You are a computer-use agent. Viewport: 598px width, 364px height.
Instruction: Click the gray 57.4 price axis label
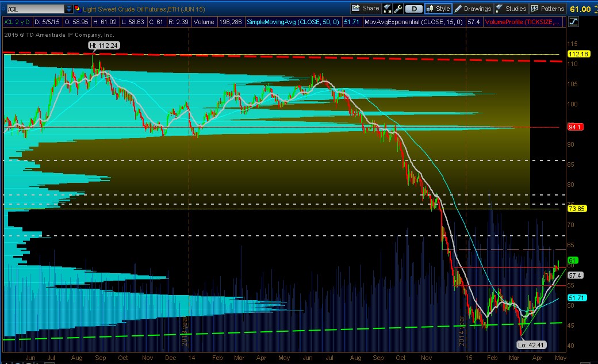point(575,275)
